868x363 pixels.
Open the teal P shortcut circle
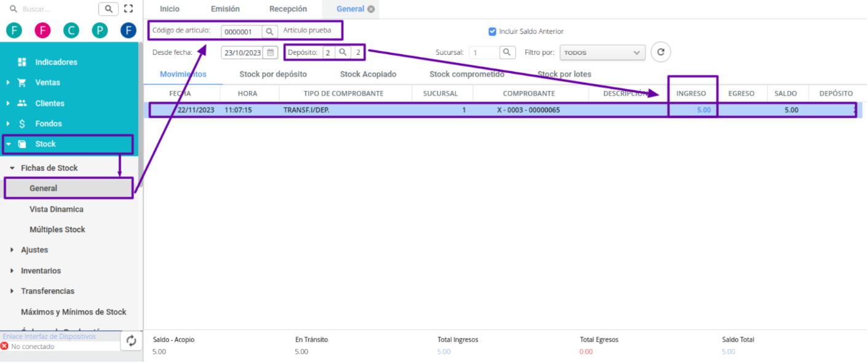[x=100, y=30]
